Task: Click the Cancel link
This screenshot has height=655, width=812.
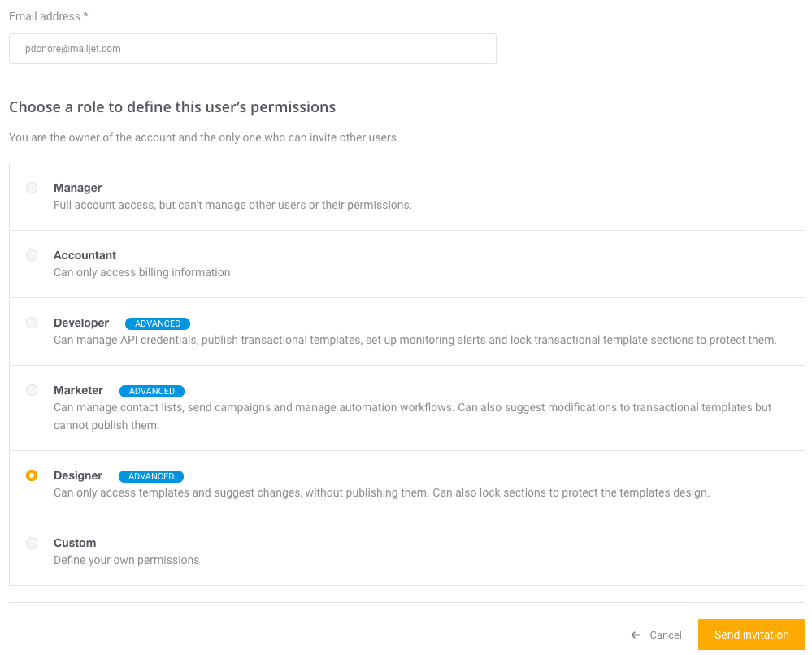Action: pos(666,635)
